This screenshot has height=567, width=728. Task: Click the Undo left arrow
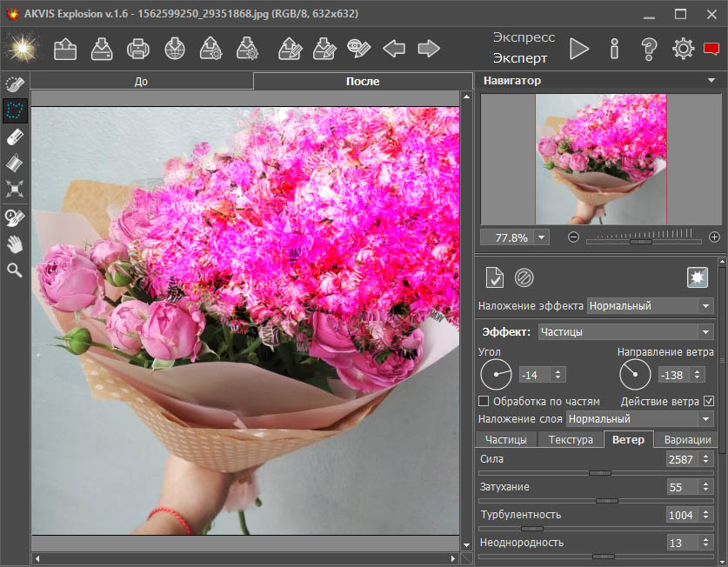[394, 49]
